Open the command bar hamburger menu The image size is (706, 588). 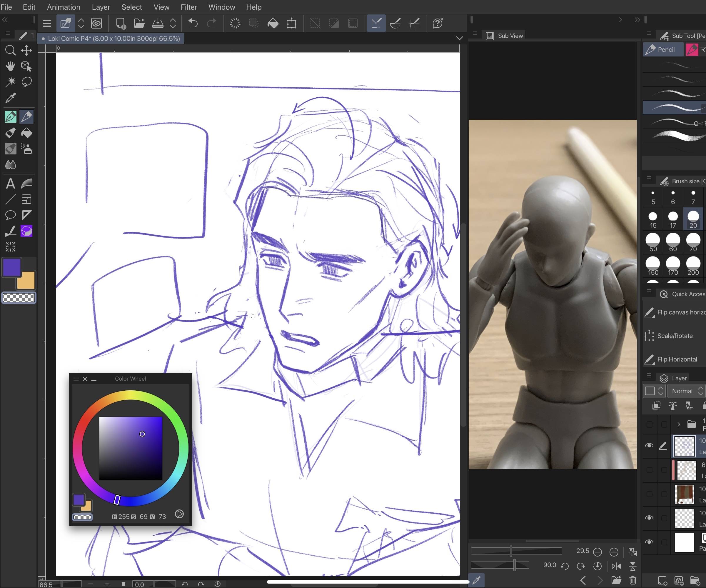pyautogui.click(x=47, y=23)
